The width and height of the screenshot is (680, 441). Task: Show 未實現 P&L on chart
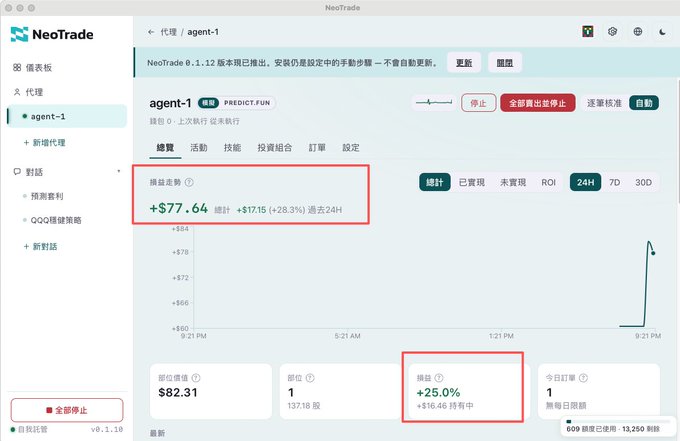(513, 183)
